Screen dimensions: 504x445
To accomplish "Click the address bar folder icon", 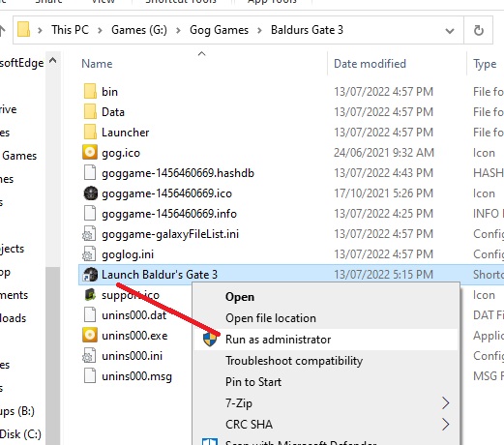I will (23, 30).
